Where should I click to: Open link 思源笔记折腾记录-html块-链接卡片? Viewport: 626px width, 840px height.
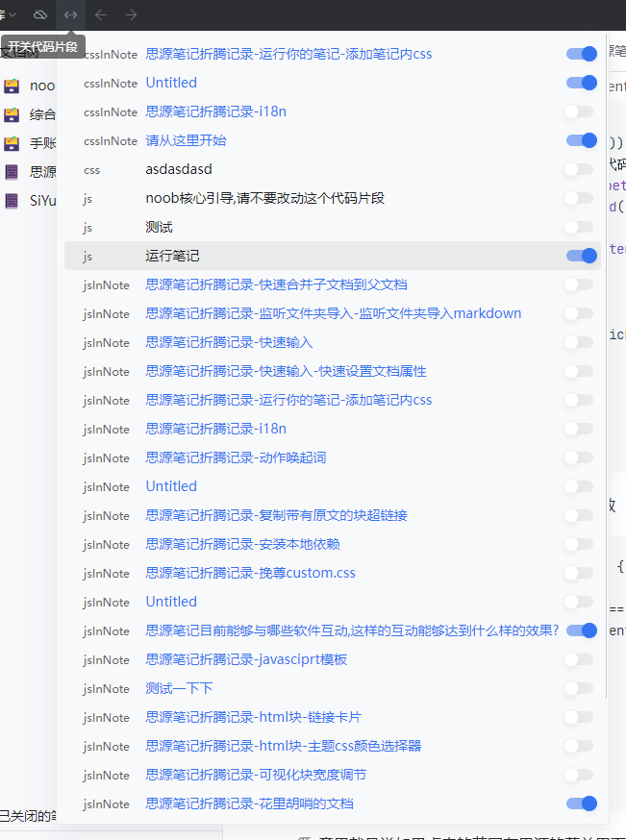[x=253, y=717]
